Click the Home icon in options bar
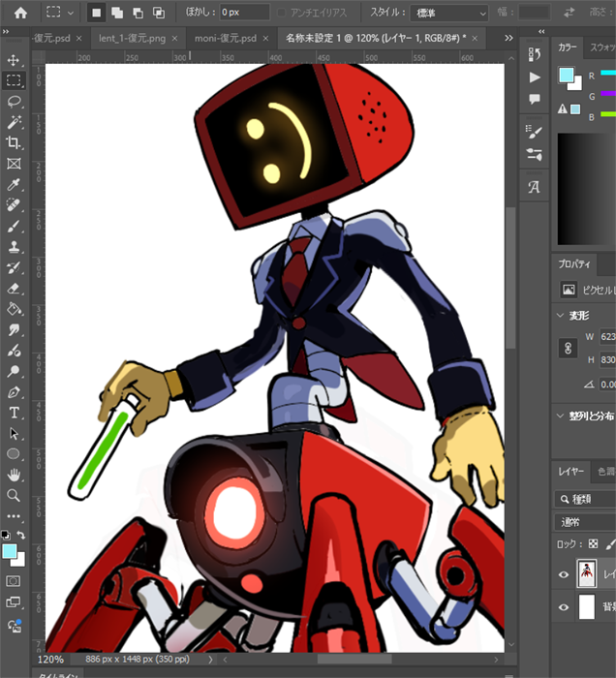Image resolution: width=616 pixels, height=678 pixels. pyautogui.click(x=20, y=13)
